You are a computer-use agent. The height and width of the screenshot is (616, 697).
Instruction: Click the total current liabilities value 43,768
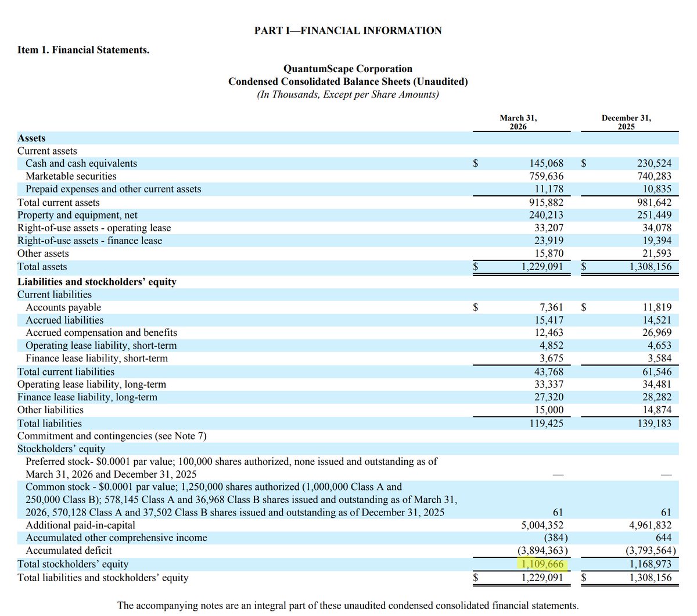(548, 372)
